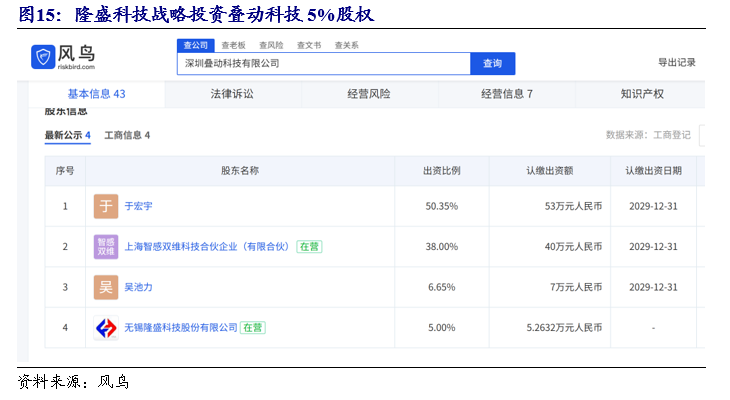
Task: Open 导出记录 link
Action: tap(676, 62)
